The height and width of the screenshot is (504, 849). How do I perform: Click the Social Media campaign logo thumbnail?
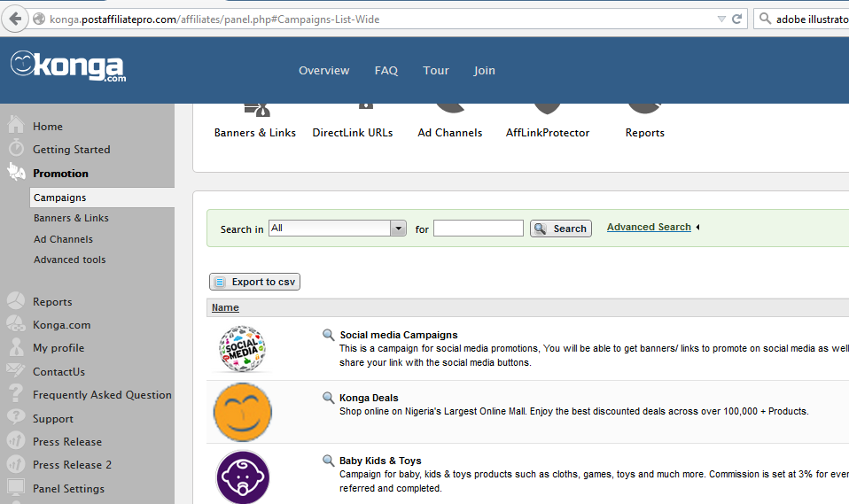coord(242,349)
